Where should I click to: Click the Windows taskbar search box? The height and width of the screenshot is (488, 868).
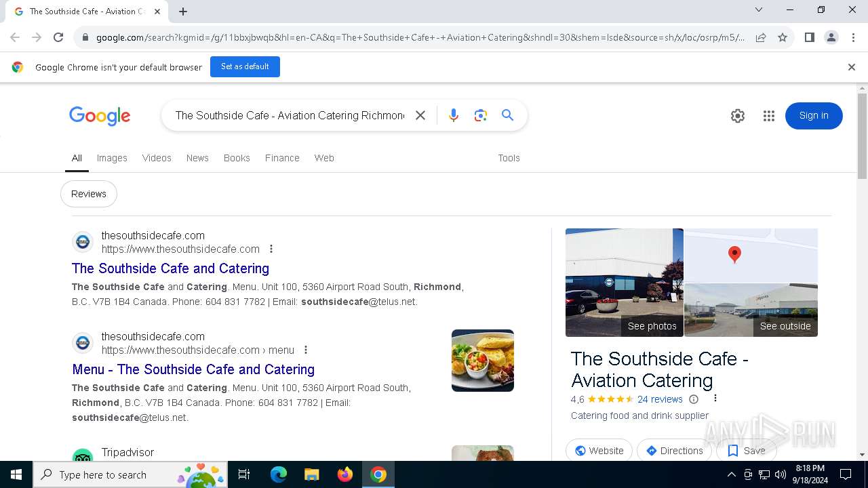129,474
